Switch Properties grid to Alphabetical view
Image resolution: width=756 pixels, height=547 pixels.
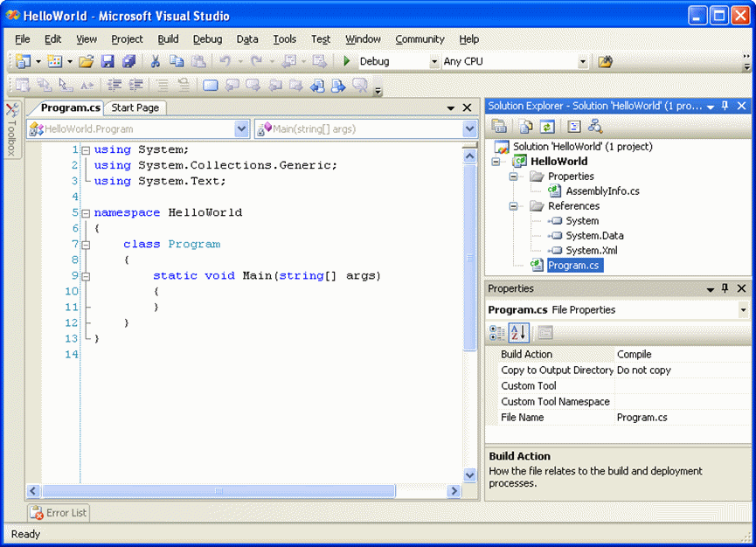[x=518, y=333]
